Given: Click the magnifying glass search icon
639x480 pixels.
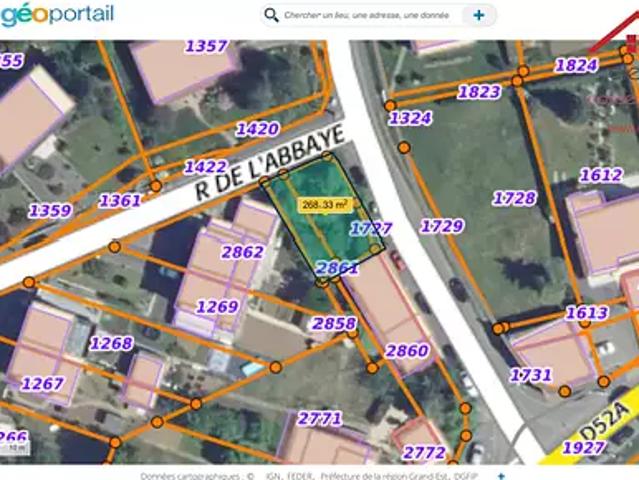Looking at the screenshot, I should pos(270,15).
